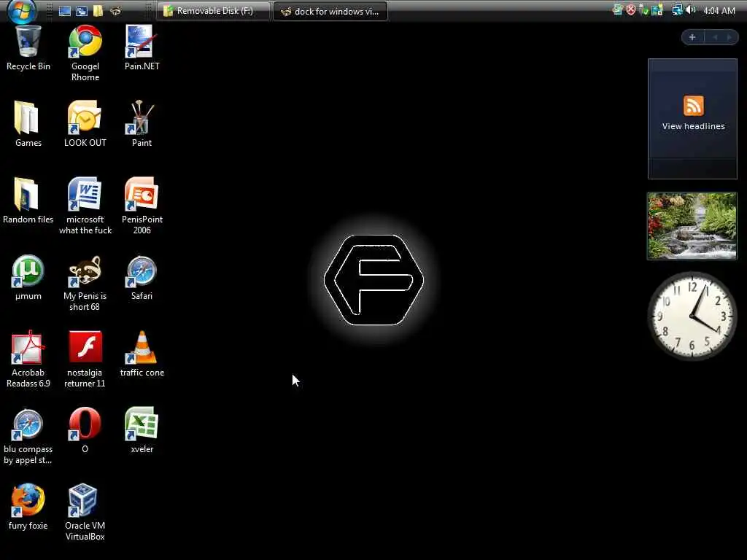Select the raccoon shortcut on the desktop
The height and width of the screenshot is (560, 747).
85,271
